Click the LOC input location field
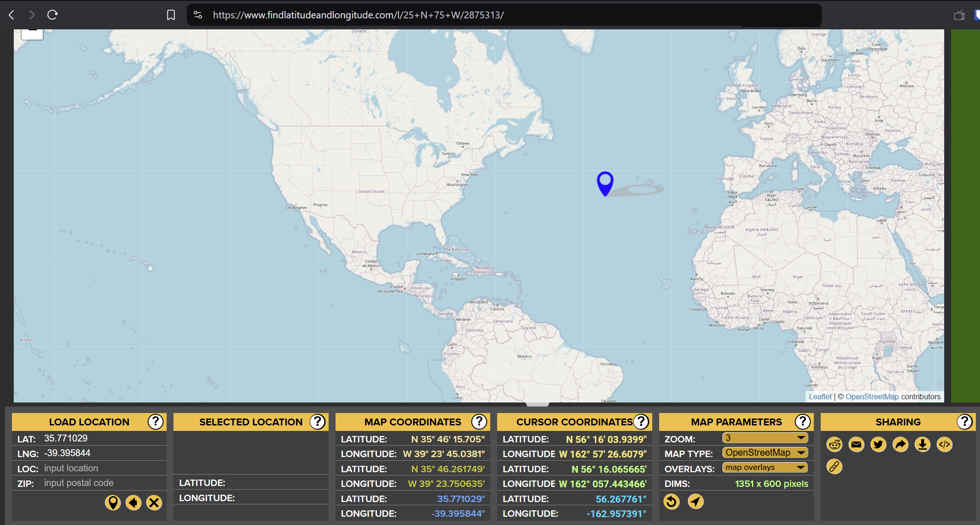 pyautogui.click(x=104, y=468)
